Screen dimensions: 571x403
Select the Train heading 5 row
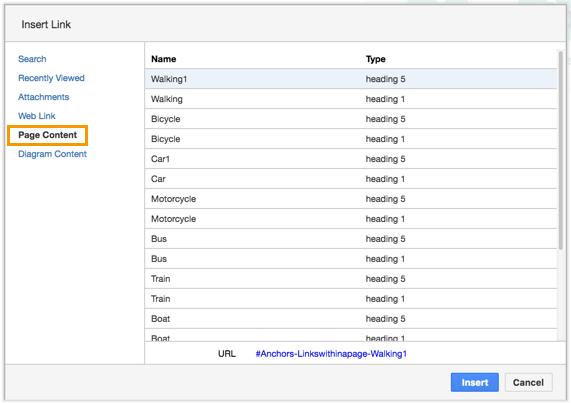coord(351,279)
